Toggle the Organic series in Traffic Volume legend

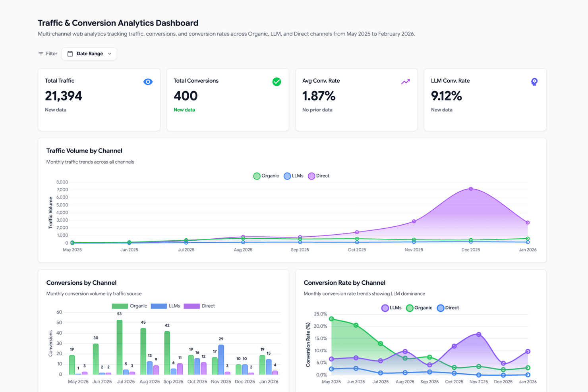257,176
